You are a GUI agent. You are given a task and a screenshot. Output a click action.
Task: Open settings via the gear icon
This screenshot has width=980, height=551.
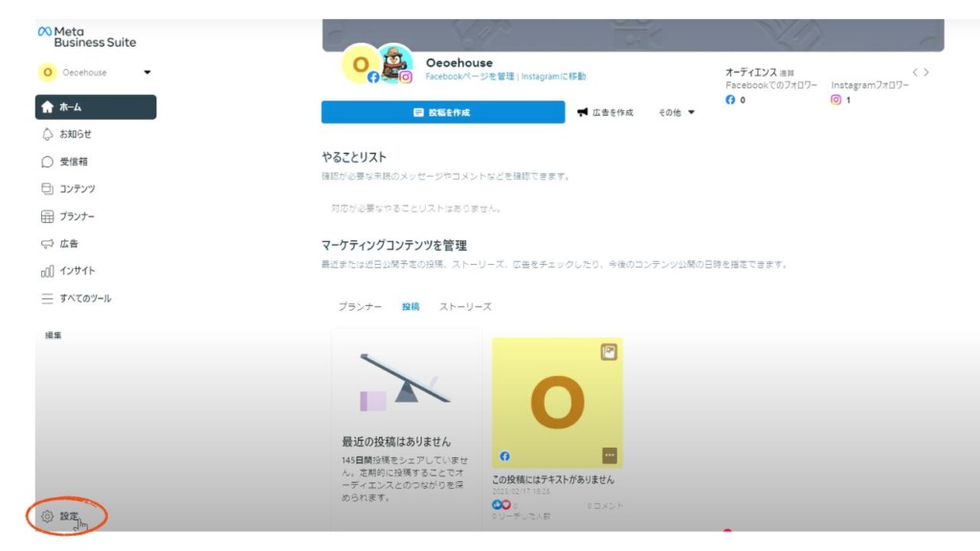[47, 517]
